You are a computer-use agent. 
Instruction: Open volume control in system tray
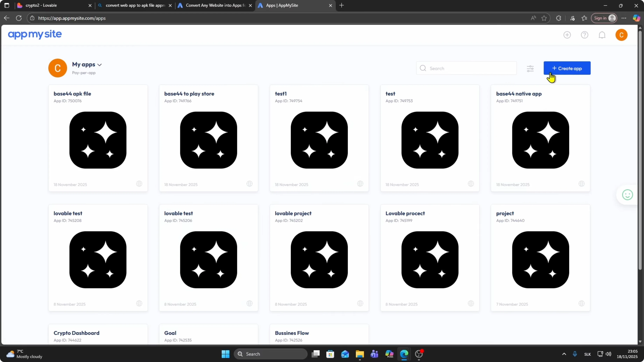coord(608,354)
